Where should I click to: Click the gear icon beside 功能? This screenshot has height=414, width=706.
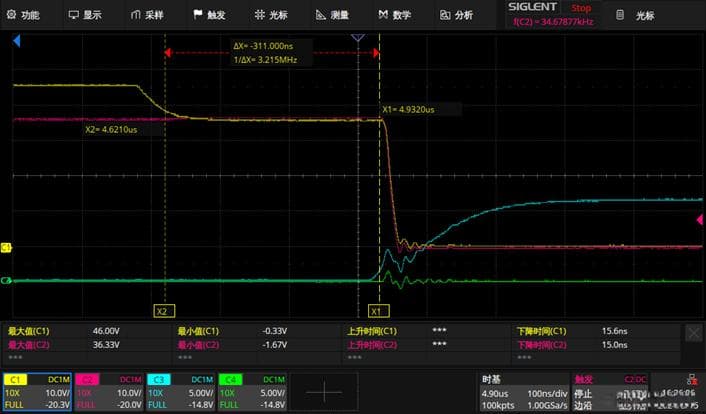click(x=11, y=15)
